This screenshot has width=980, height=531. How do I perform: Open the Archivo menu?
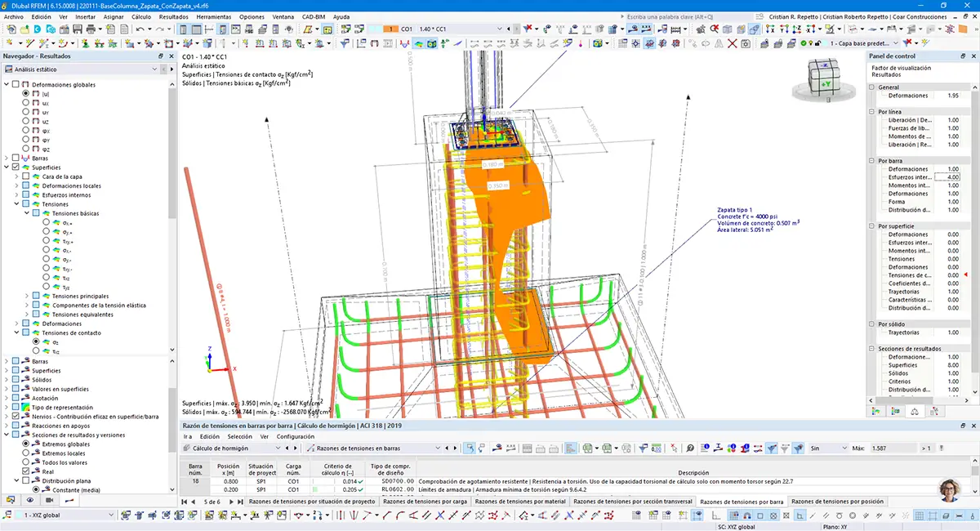tap(14, 16)
